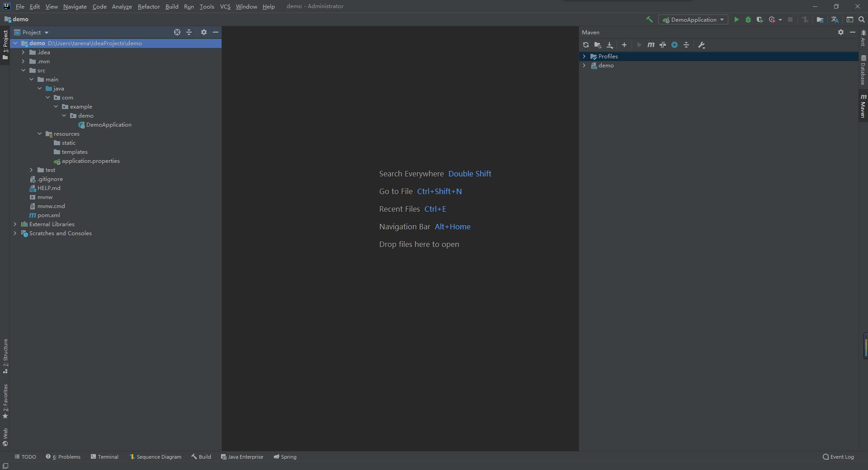Screen dimensions: 868x470
Task: Select the .gitignore file
Action: [46, 179]
